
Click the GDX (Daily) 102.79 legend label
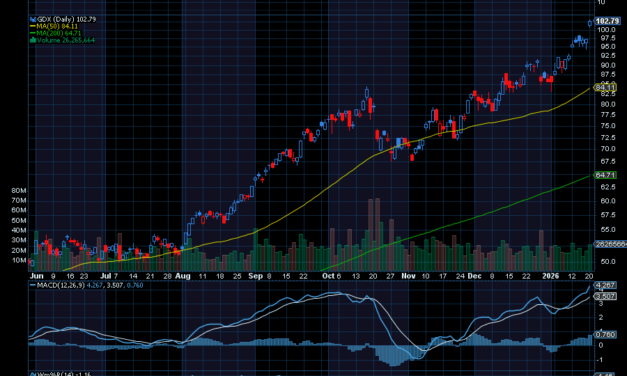point(63,19)
